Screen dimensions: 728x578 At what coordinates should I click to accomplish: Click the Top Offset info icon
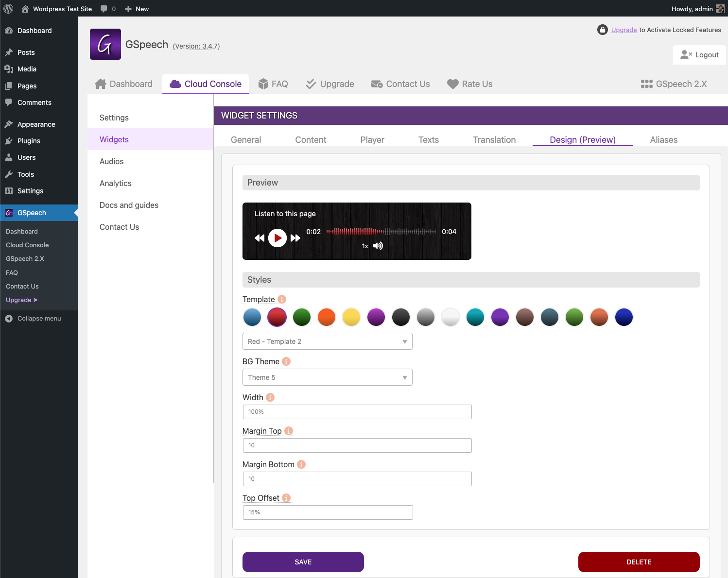(x=286, y=498)
